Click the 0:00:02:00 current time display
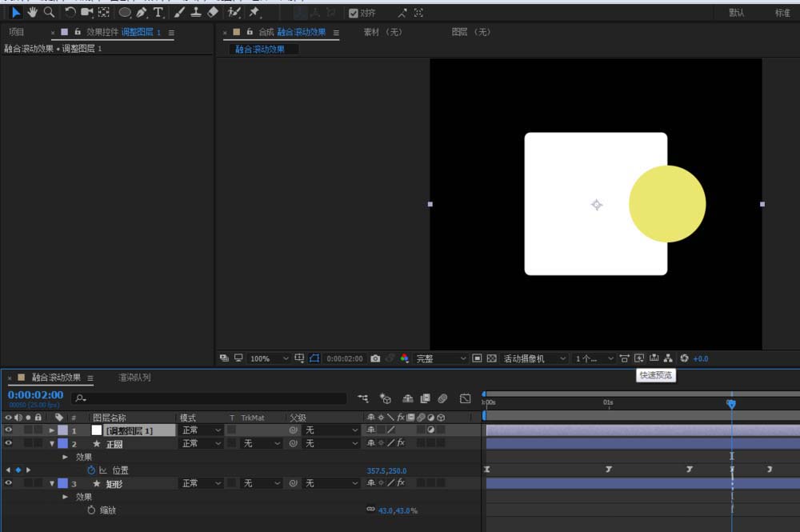This screenshot has height=532, width=800. [35, 395]
